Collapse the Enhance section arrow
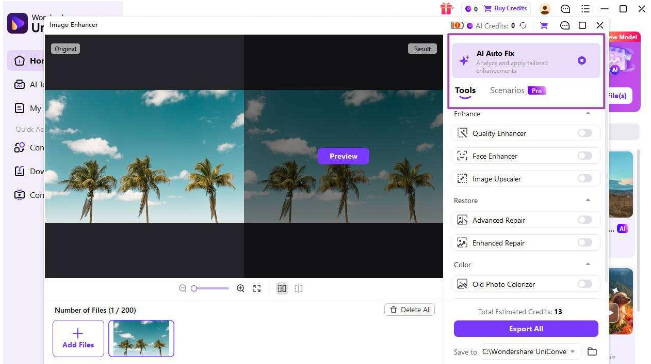 pos(588,113)
